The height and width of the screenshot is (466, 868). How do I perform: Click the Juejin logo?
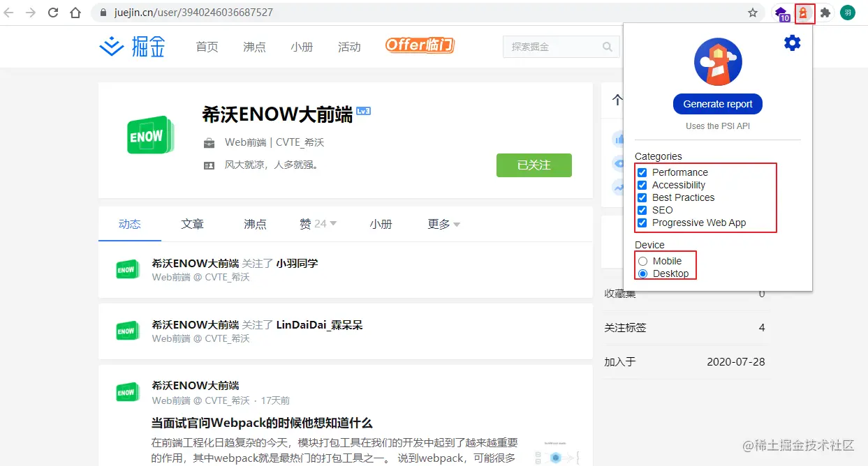[132, 47]
